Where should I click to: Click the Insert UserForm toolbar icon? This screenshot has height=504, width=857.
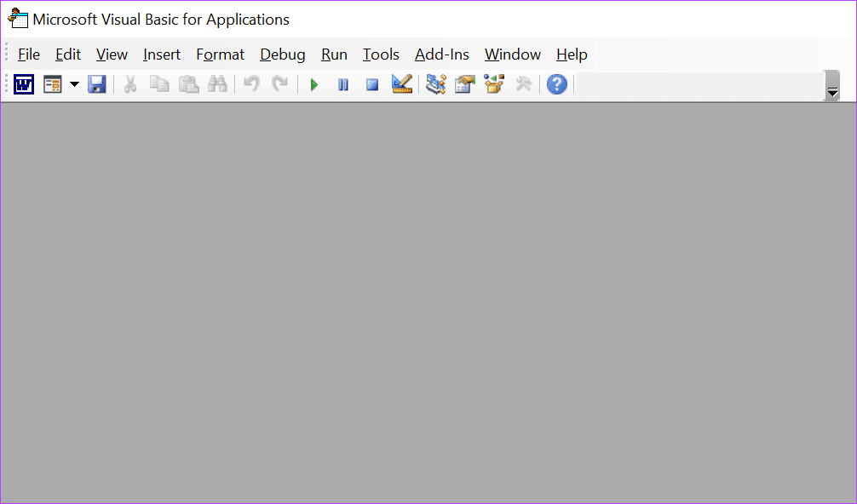[x=53, y=84]
